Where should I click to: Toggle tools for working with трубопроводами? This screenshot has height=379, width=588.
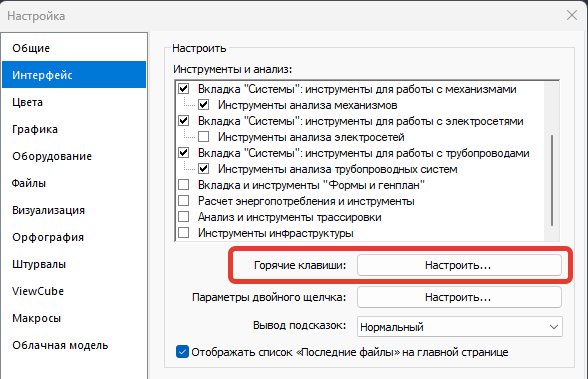point(183,153)
